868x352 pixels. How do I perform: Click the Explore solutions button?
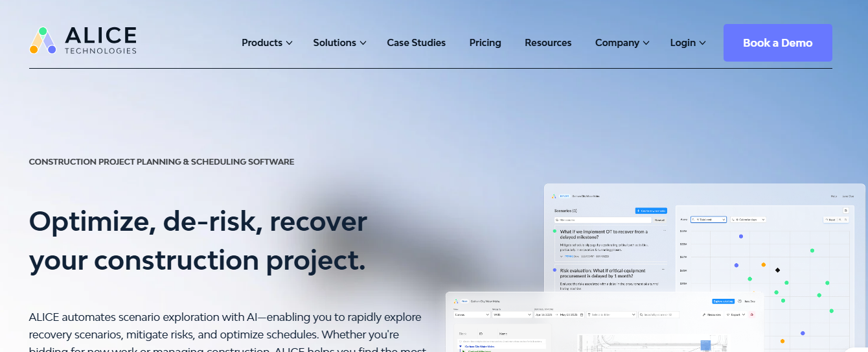point(723,301)
